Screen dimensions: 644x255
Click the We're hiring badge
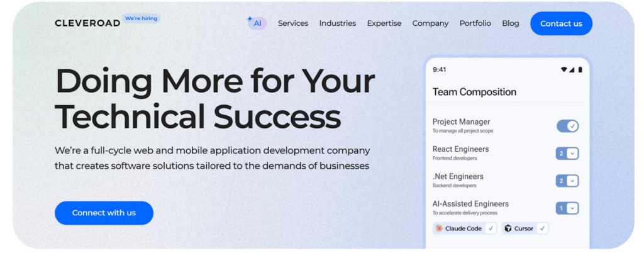coord(141,18)
